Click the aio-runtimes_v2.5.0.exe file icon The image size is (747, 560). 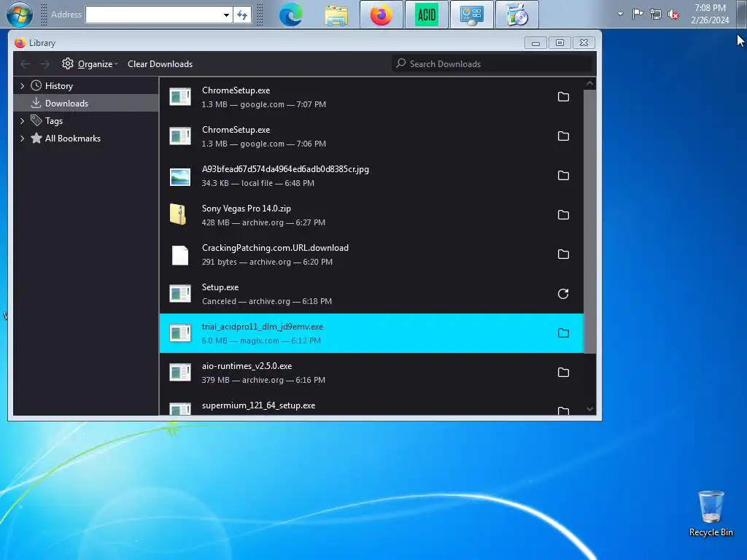click(x=180, y=373)
